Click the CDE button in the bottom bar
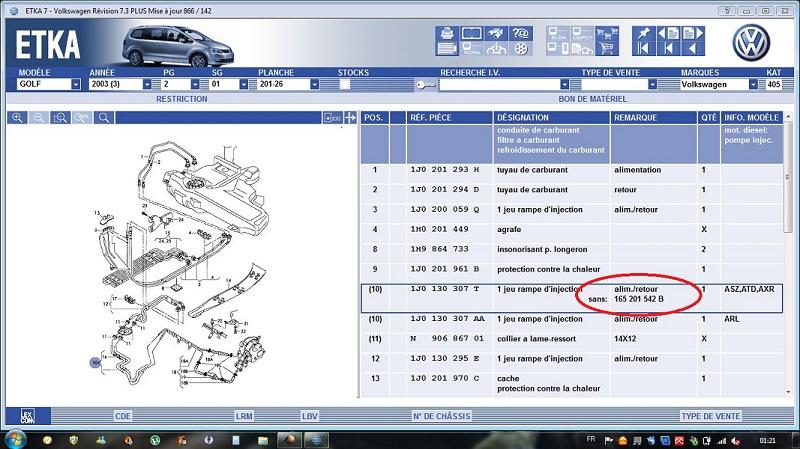Image resolution: width=800 pixels, height=449 pixels. coord(123,416)
